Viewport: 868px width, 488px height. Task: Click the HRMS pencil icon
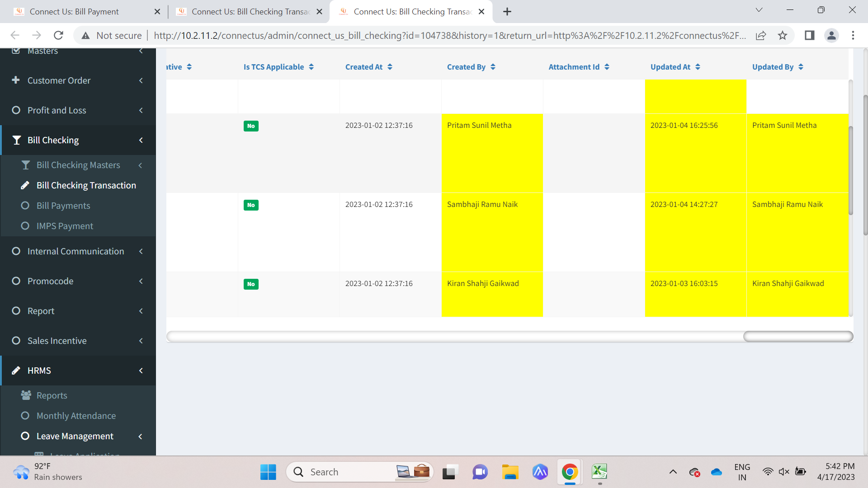coord(16,371)
